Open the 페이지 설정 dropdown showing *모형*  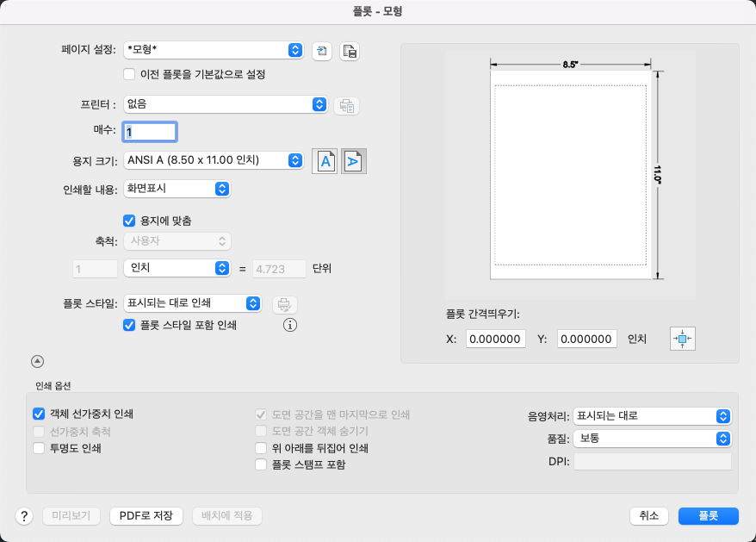pyautogui.click(x=214, y=50)
